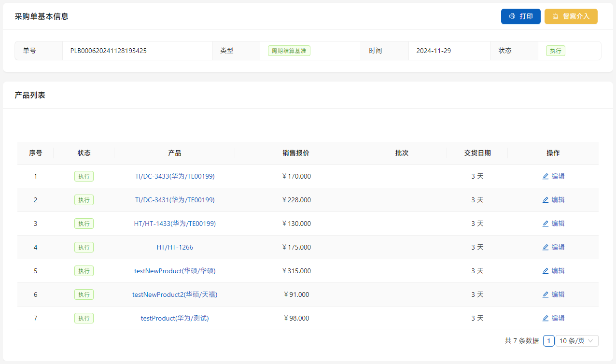Open product link HT/HT-1433(华为/TE00199)

175,224
